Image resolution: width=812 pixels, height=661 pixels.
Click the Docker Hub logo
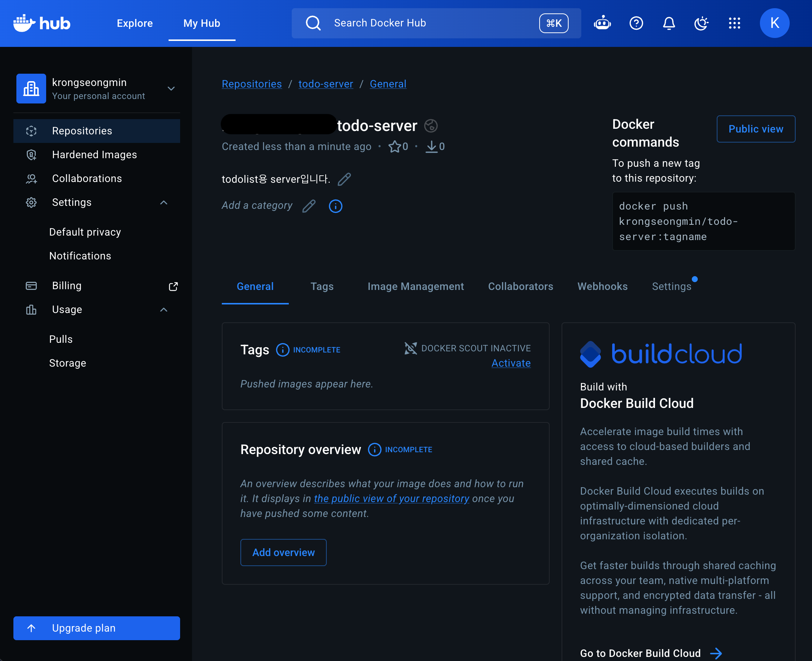(42, 23)
